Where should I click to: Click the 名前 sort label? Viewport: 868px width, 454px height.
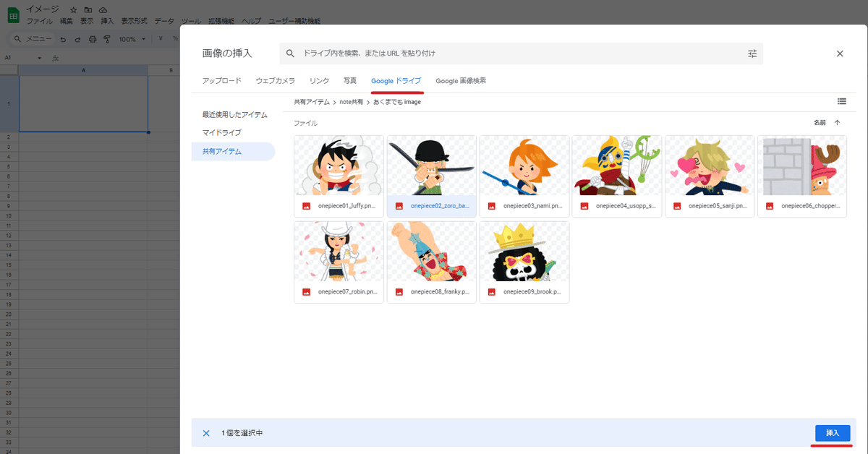point(820,123)
